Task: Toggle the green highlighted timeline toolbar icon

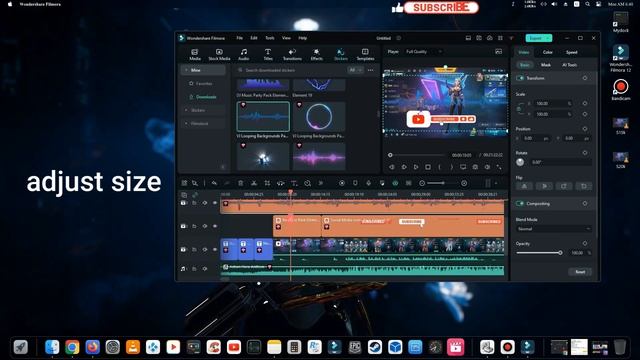Action: pyautogui.click(x=395, y=183)
